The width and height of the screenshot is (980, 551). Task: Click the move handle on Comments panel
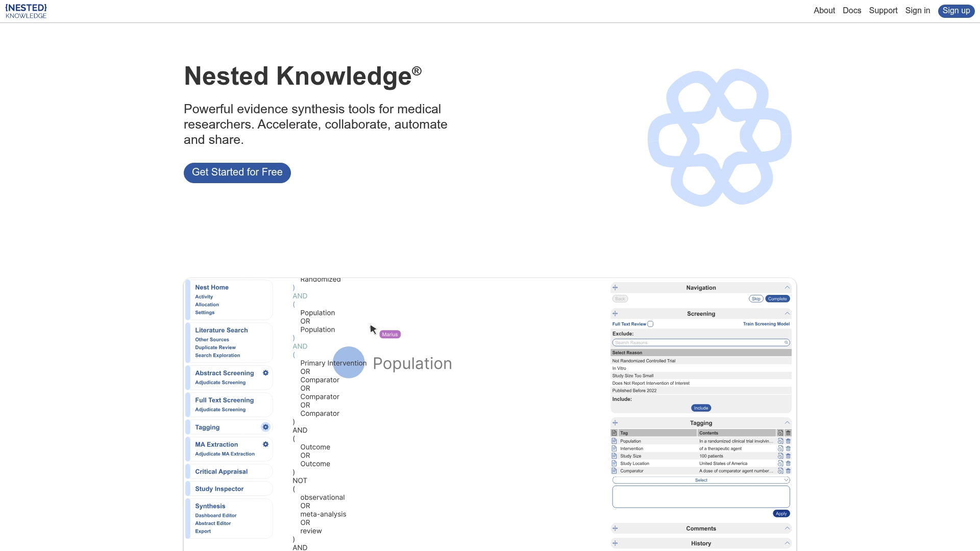615,529
